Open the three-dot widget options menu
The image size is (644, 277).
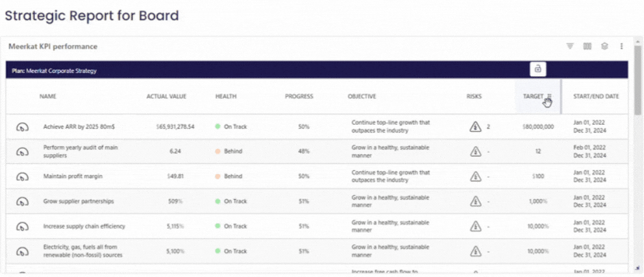[x=621, y=46]
